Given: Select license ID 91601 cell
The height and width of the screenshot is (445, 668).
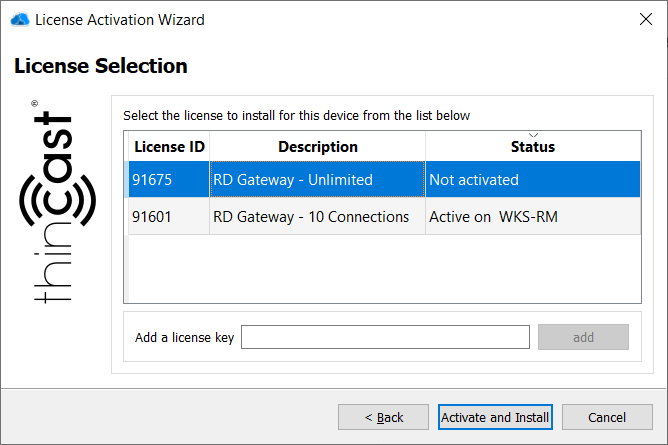Looking at the screenshot, I should pos(169,216).
